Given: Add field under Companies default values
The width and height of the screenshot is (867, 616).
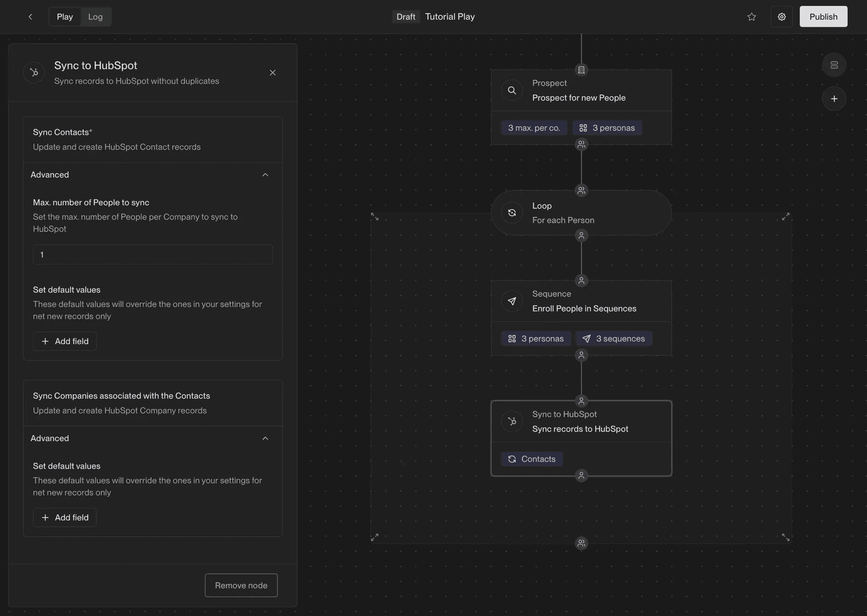Looking at the screenshot, I should click(65, 517).
